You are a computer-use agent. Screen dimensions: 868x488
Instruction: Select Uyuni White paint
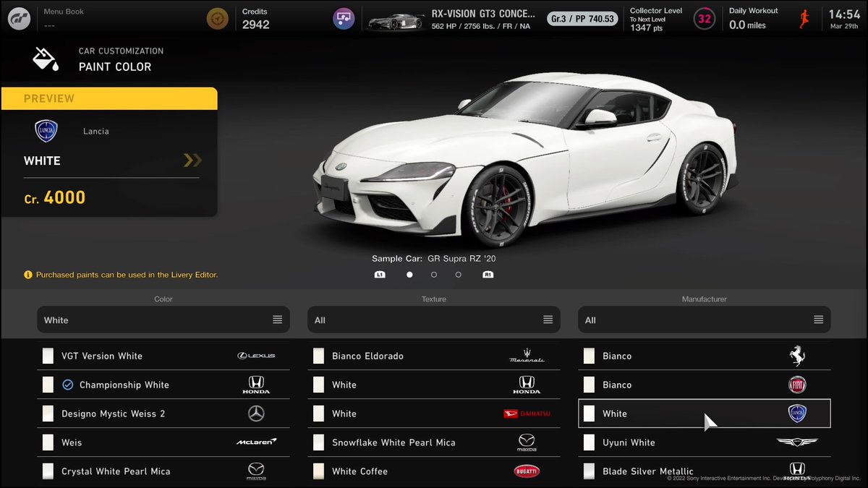[705, 442]
